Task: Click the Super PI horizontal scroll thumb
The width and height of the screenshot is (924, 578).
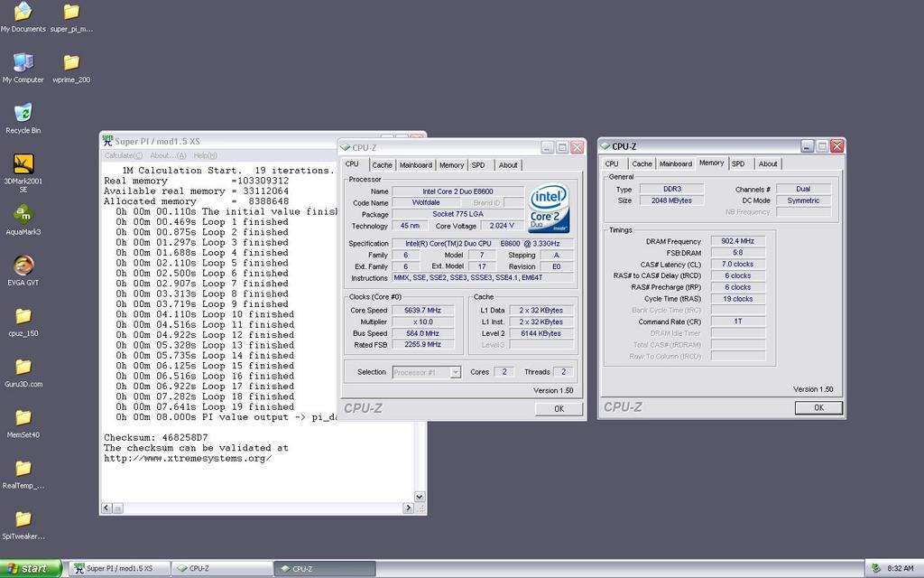Action: (118, 508)
